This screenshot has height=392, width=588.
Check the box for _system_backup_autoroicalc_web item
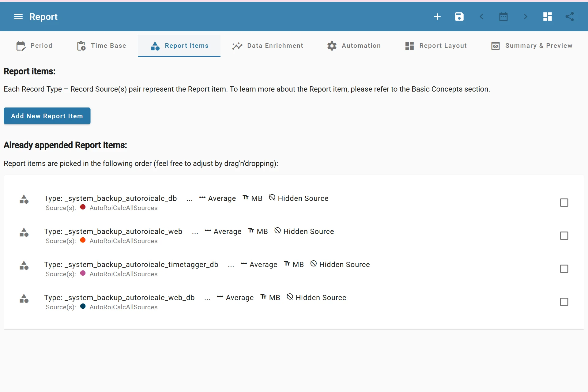[564, 236]
